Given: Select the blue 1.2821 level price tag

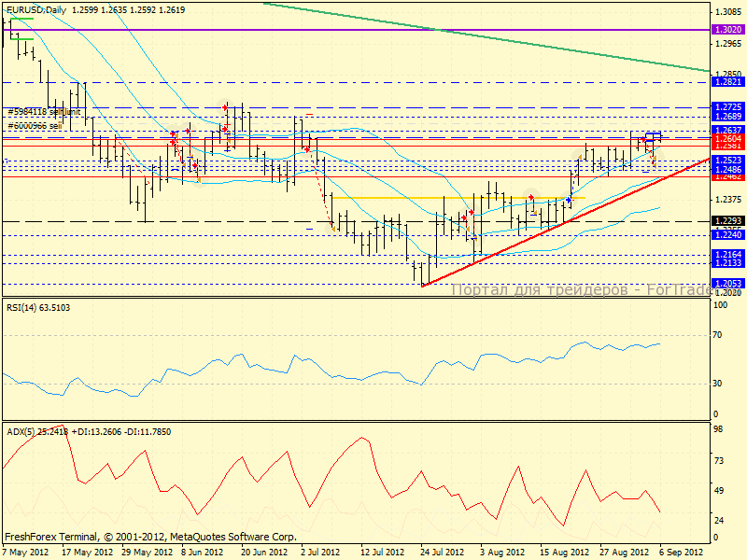Looking at the screenshot, I should (x=726, y=82).
